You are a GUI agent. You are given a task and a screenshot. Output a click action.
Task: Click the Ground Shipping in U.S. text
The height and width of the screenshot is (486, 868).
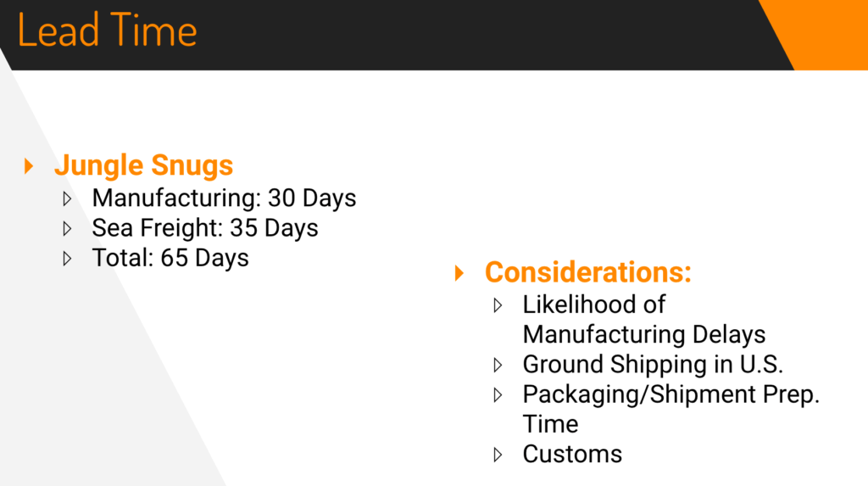tap(653, 365)
